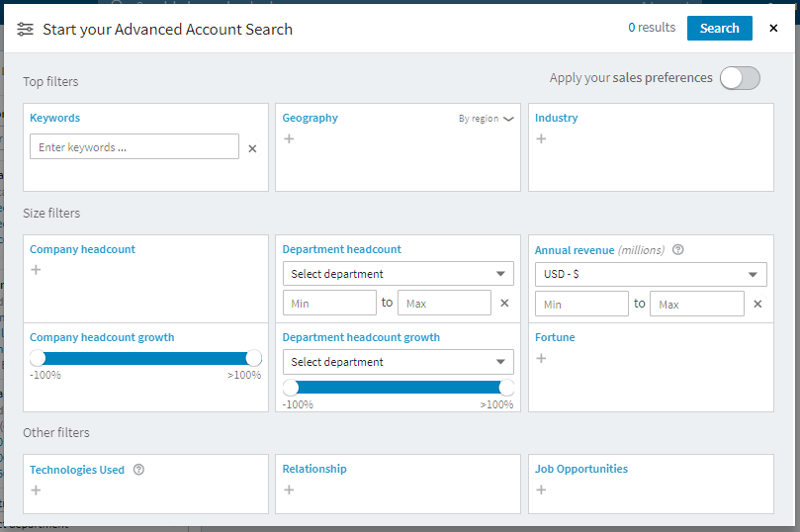Clear the Keywords field with X icon
This screenshot has height=532, width=800.
click(252, 148)
